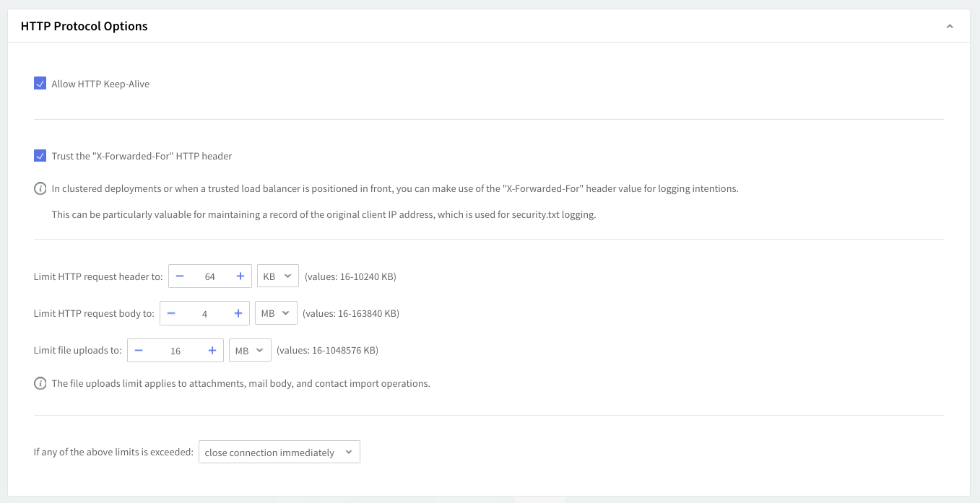Increase the file uploads limit
This screenshot has height=503, width=980.
(x=212, y=351)
